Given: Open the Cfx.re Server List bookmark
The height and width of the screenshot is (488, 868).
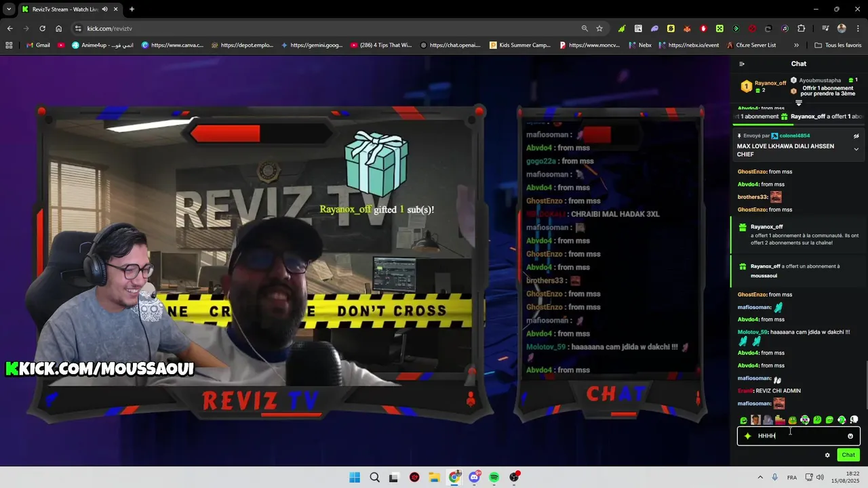Looking at the screenshot, I should click(751, 45).
